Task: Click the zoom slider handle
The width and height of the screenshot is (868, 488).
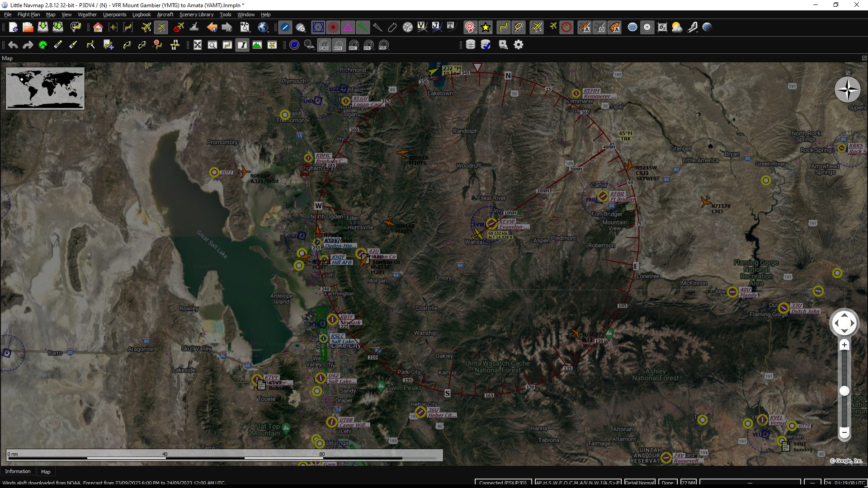Action: coord(844,391)
